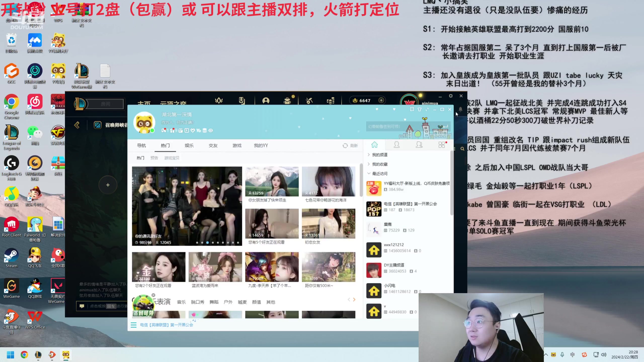
Task: Click the YY mini-mode shrink icon
Action: pos(427,109)
